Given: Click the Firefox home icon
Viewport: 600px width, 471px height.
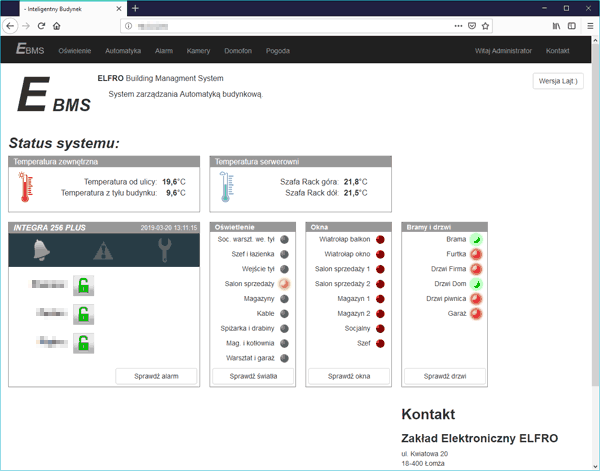Looking at the screenshot, I should pyautogui.click(x=57, y=25).
